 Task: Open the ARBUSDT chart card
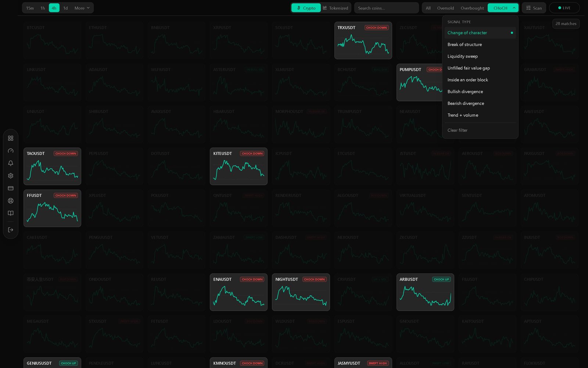pyautogui.click(x=425, y=292)
